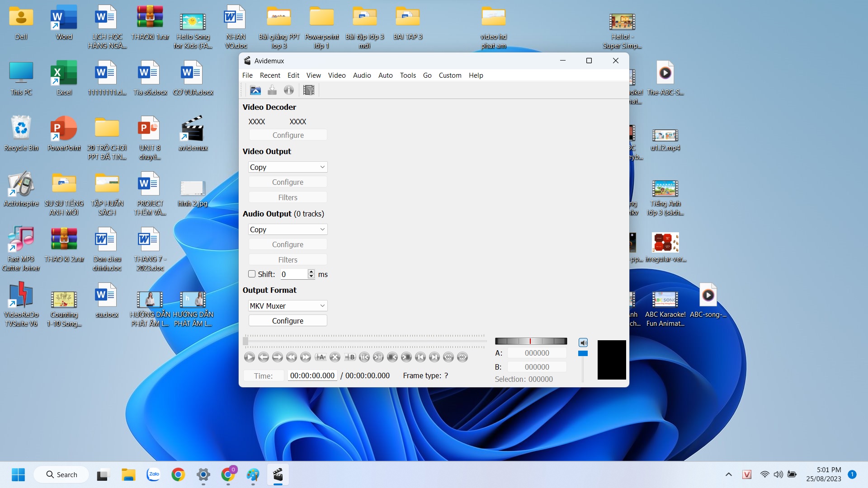Image resolution: width=868 pixels, height=488 pixels.
Task: Expand the Audio Output codec dropdown
Action: pyautogui.click(x=288, y=229)
